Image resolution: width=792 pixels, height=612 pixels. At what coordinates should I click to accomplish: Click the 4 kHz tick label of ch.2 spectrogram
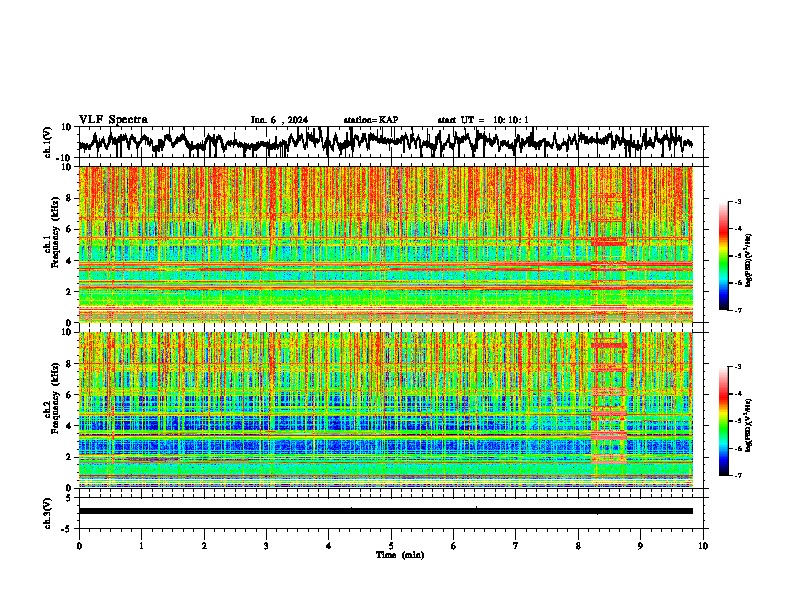[69, 426]
